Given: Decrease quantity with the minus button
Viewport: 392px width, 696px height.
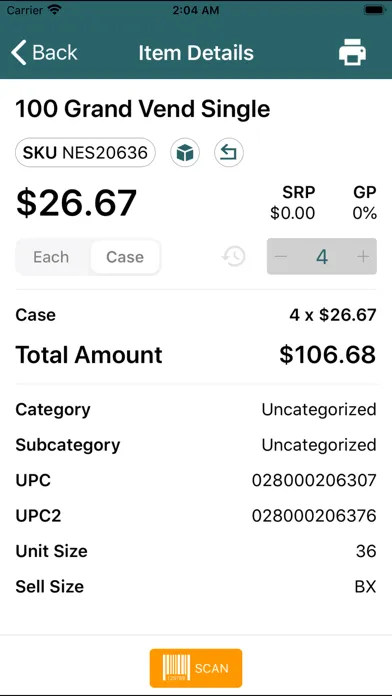Looking at the screenshot, I should [x=281, y=257].
